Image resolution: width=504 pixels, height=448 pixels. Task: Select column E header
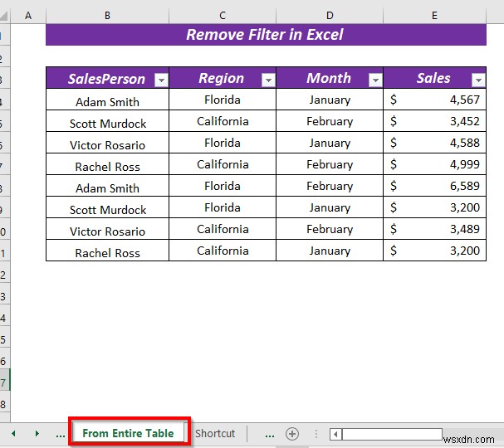[x=434, y=16]
